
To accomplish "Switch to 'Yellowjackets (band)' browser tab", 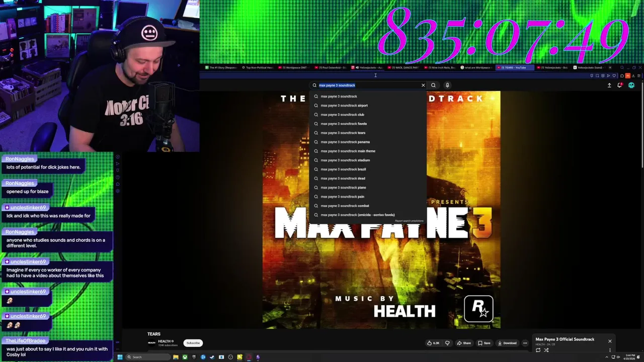I will click(x=589, y=67).
